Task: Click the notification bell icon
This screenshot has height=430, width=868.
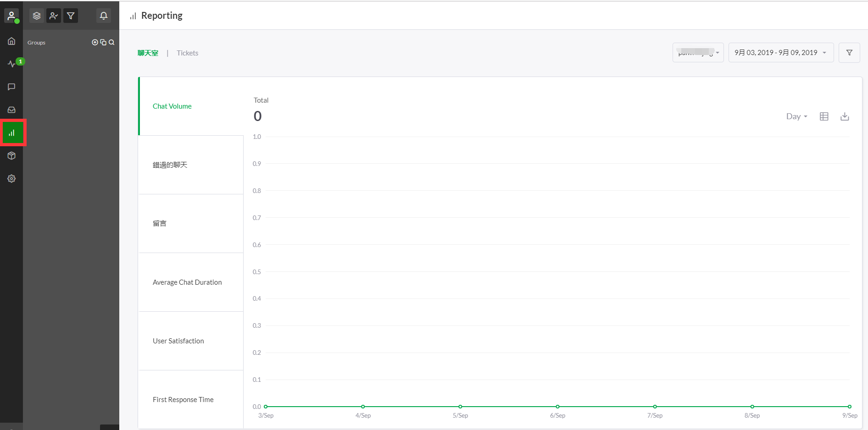Action: click(104, 16)
